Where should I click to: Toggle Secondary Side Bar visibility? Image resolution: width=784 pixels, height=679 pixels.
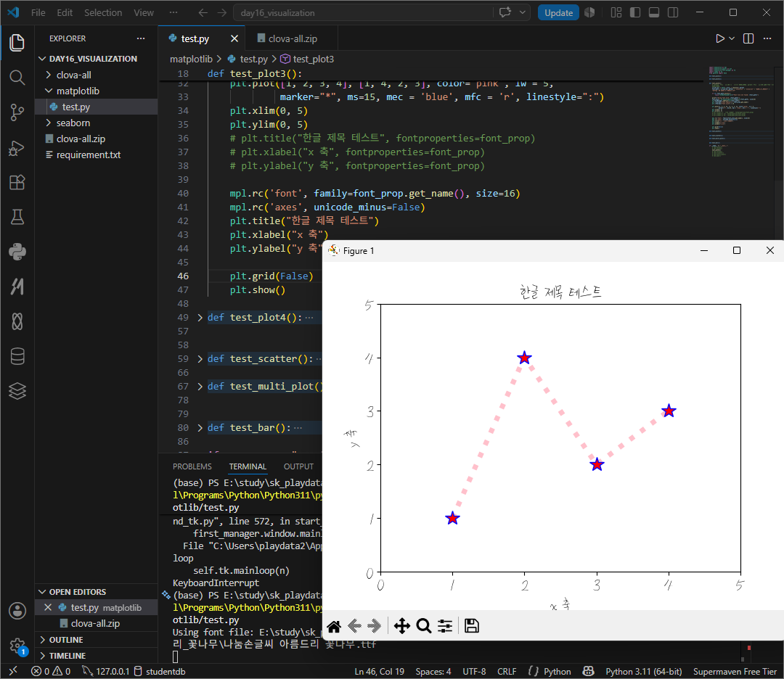coord(673,12)
